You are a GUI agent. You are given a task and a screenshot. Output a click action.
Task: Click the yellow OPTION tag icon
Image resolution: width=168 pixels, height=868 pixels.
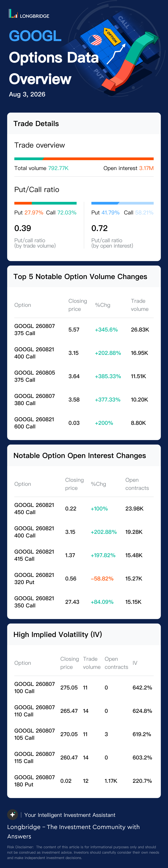coord(112,36)
